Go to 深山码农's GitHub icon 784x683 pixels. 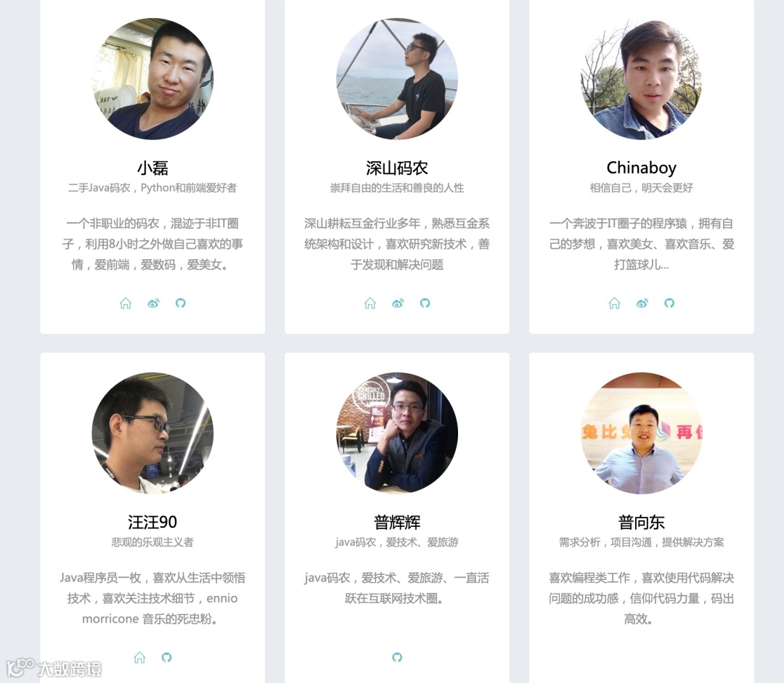pyautogui.click(x=425, y=303)
